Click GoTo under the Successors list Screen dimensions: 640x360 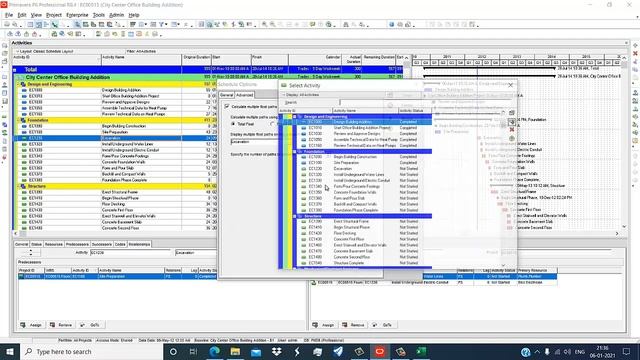pyautogui.click(x=383, y=325)
